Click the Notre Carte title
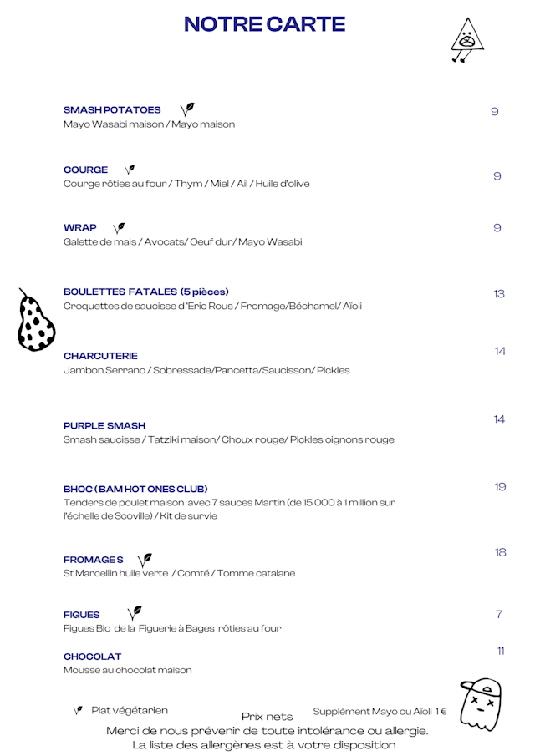The image size is (535, 756). point(264,24)
